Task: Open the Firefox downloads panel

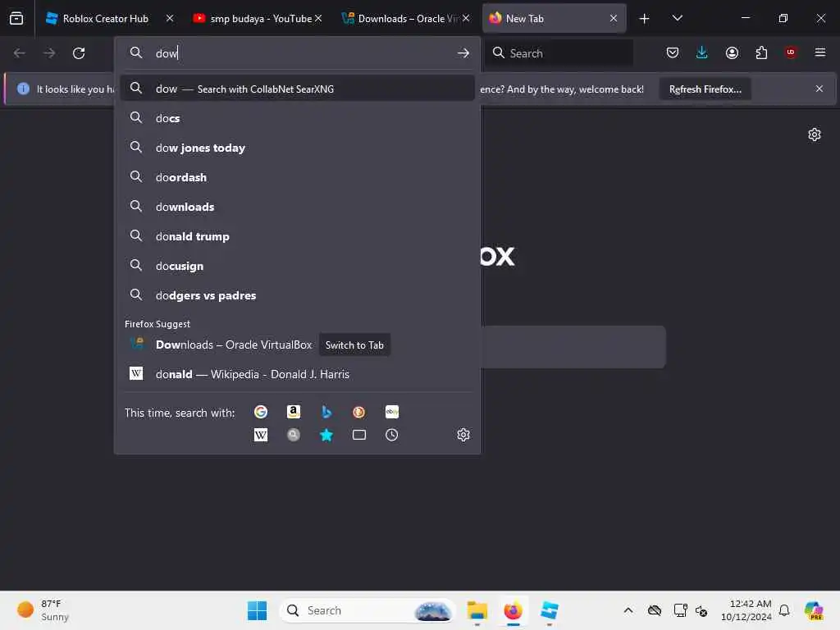Action: point(702,52)
